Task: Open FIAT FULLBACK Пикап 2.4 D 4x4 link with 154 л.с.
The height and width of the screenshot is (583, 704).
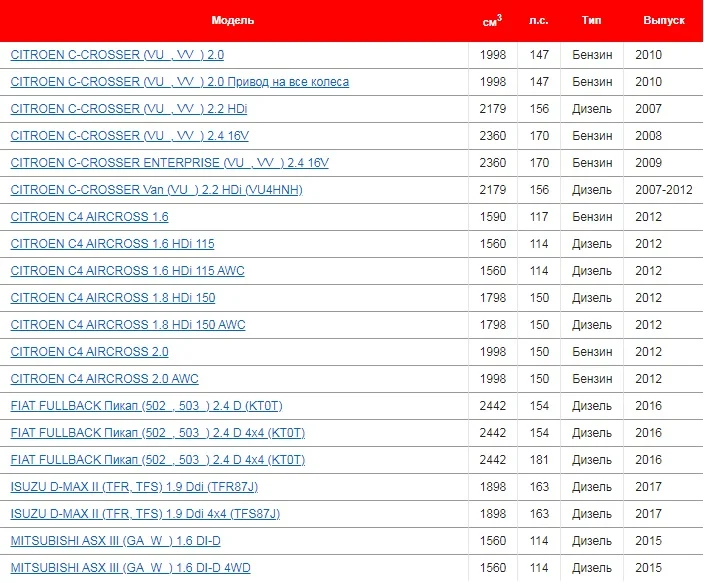Action: [158, 433]
